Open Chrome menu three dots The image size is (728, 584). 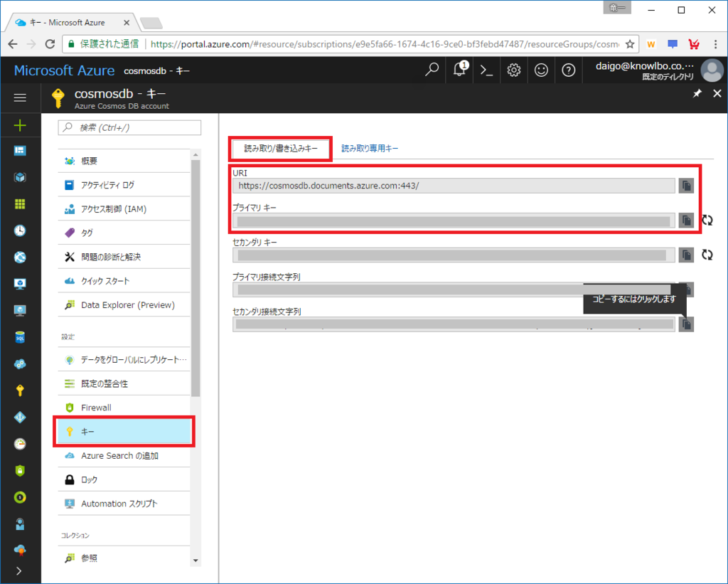click(x=715, y=44)
